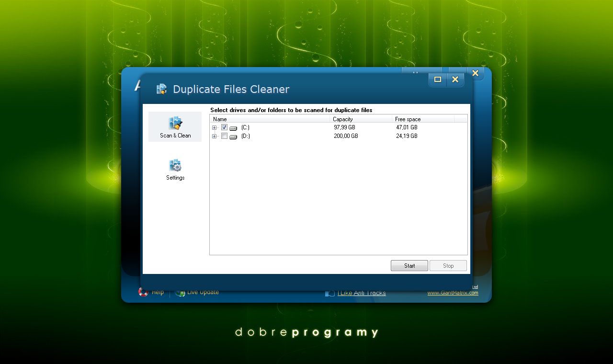The height and width of the screenshot is (364, 613).
Task: Click the thumbs-up icon beside I Like Anti Tracks
Action: (330, 293)
